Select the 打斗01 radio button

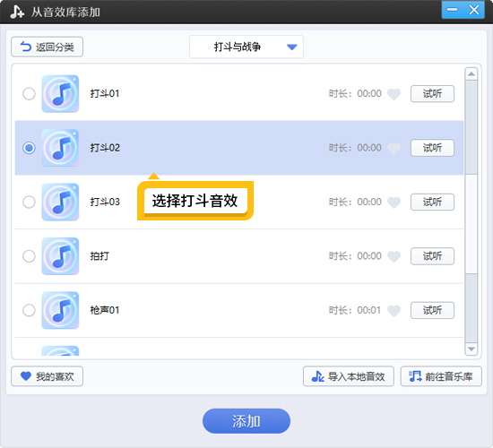point(29,94)
